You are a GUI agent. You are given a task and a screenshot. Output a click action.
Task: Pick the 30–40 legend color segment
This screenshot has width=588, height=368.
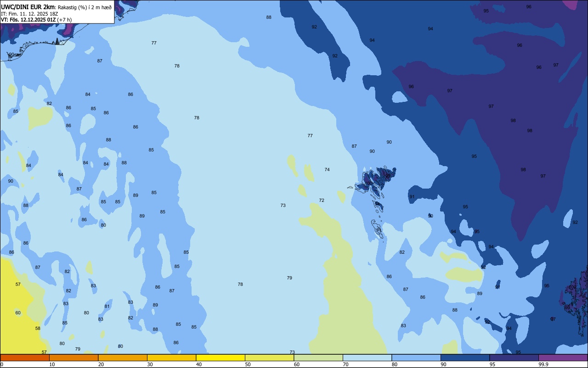[171, 357]
